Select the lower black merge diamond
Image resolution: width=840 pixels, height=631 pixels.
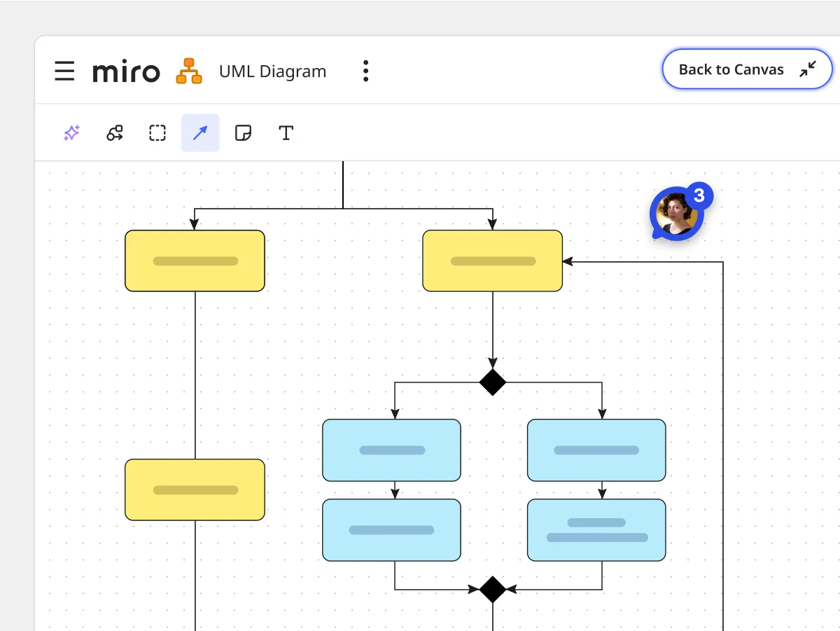click(x=492, y=589)
